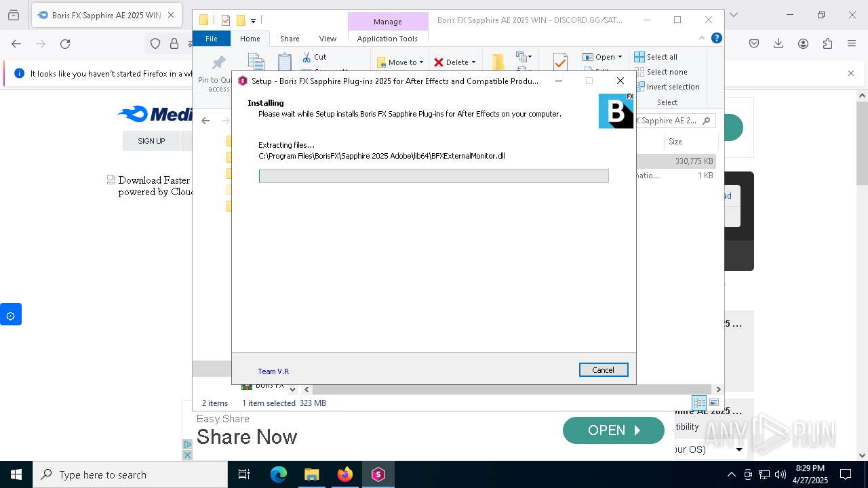Screen dimensions: 868x488
Task: Select the 1 KB file row
Action: point(676,176)
